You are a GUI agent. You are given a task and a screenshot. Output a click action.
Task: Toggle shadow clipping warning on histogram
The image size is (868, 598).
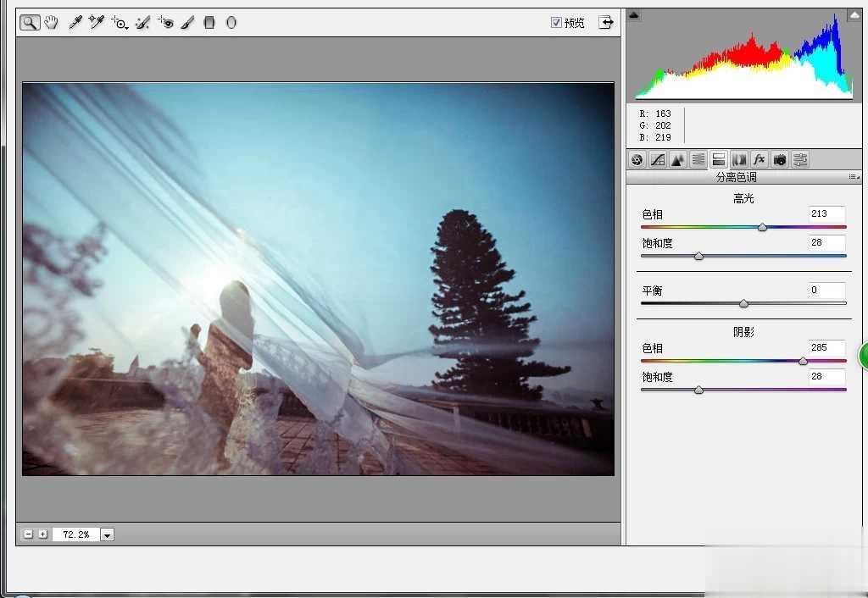pyautogui.click(x=635, y=16)
